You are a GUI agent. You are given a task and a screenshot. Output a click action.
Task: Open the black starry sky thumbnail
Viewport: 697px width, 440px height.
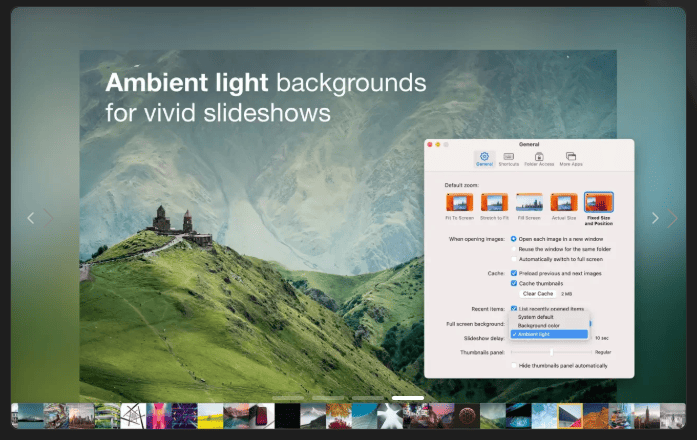coord(287,416)
